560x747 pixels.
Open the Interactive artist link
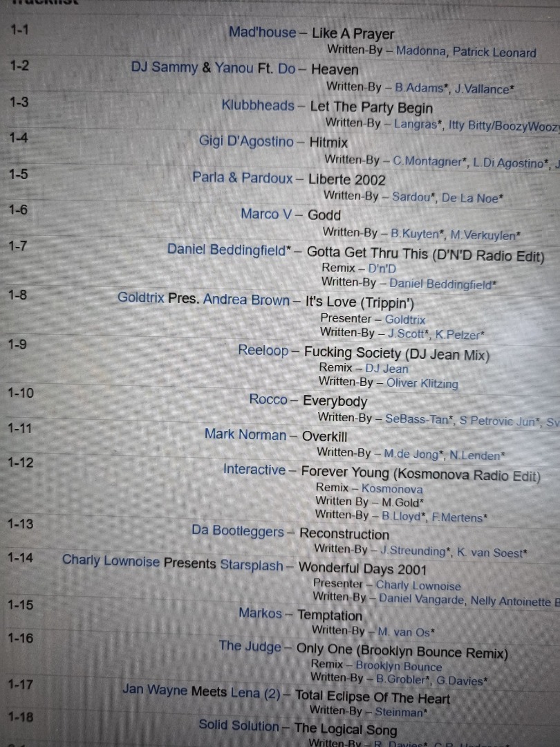coord(254,470)
